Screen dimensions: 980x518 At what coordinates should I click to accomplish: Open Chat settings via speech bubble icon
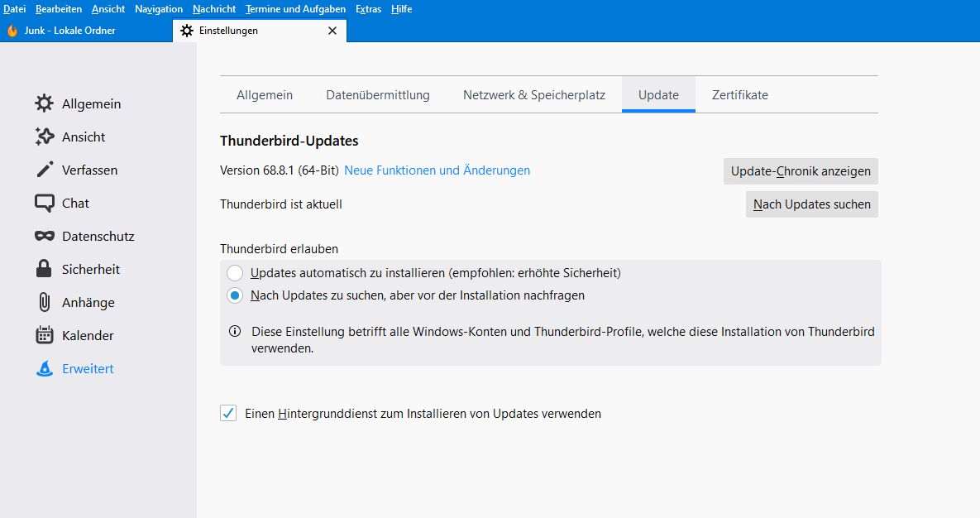click(44, 203)
